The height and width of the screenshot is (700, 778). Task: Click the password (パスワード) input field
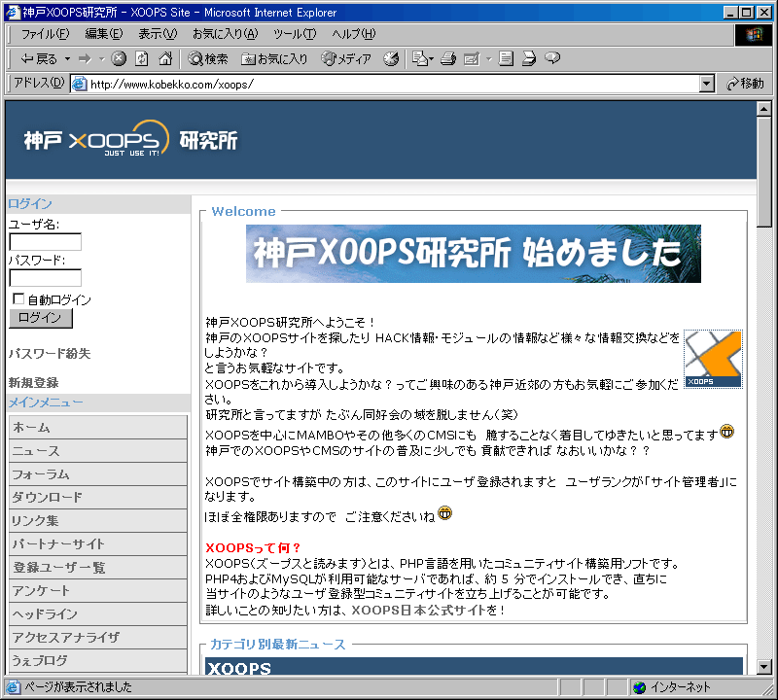pyautogui.click(x=45, y=278)
